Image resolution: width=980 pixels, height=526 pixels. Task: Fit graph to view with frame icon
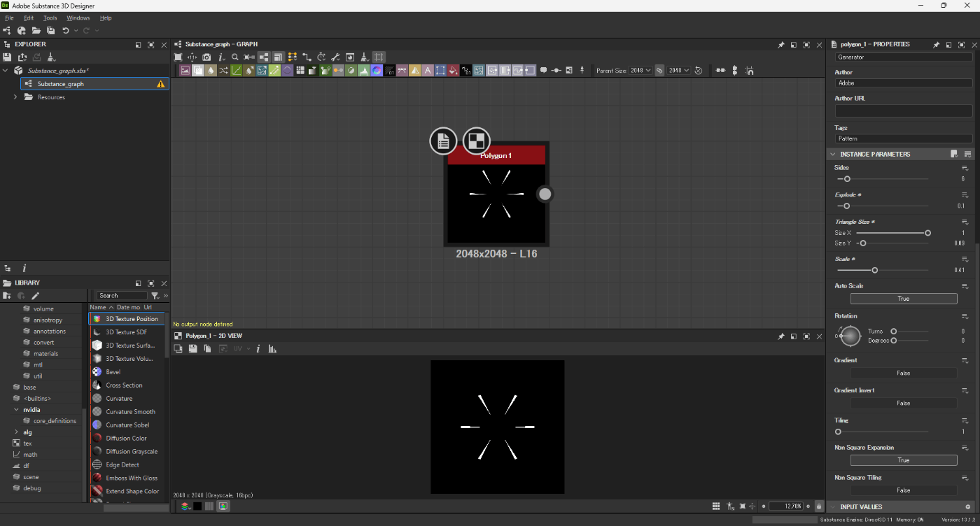[x=178, y=57]
